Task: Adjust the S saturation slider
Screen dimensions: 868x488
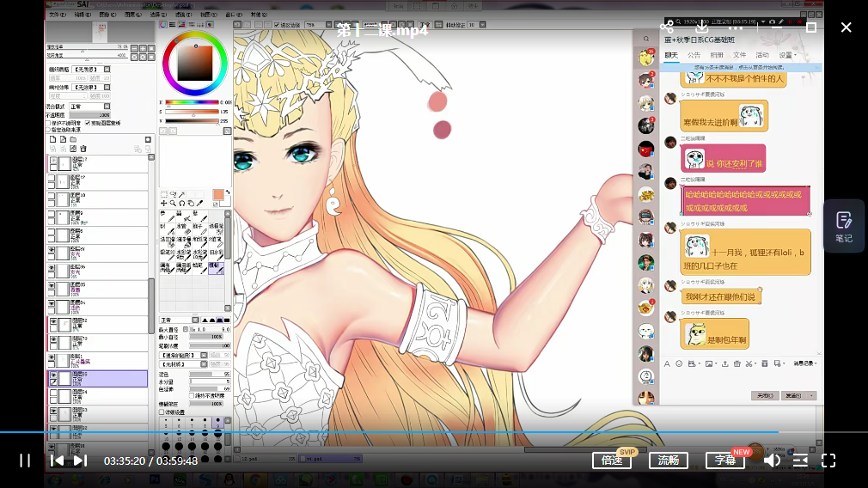Action: tap(192, 112)
